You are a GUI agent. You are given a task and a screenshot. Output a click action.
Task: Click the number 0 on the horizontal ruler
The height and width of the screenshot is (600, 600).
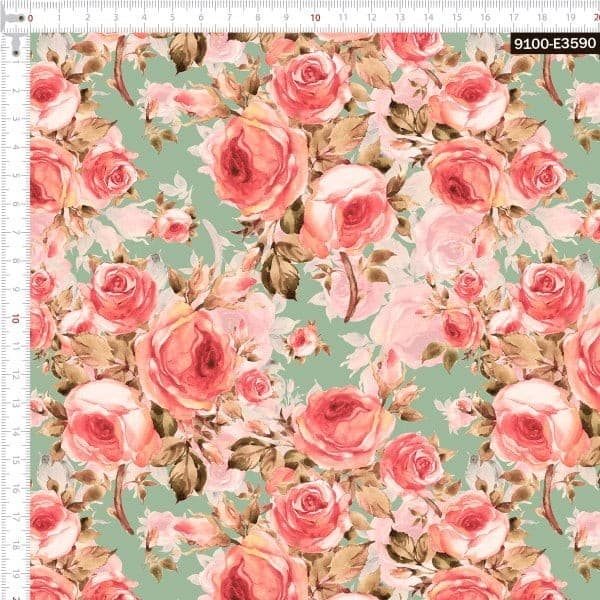pyautogui.click(x=30, y=18)
